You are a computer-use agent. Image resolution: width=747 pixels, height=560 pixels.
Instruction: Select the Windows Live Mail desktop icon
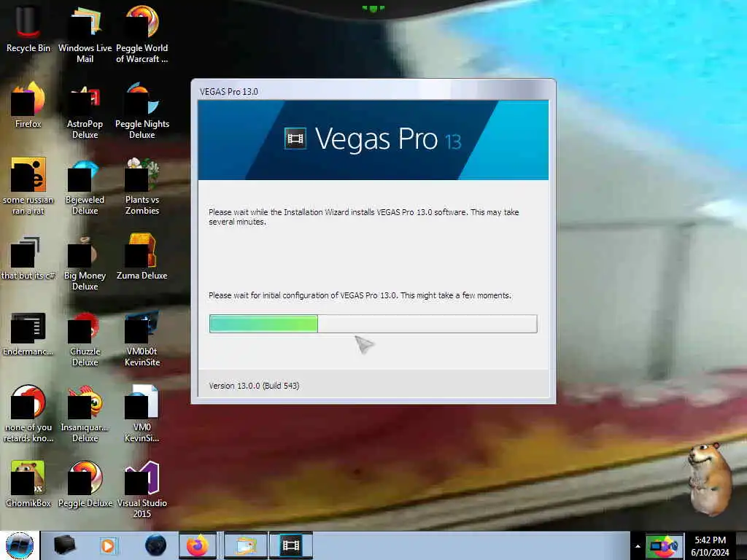[85, 34]
